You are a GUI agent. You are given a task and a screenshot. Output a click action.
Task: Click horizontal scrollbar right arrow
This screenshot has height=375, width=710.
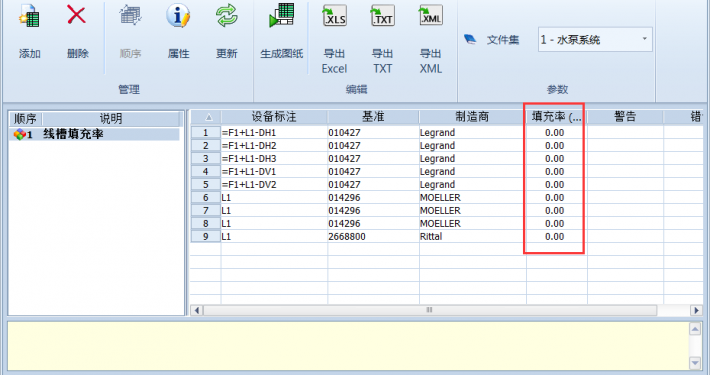coord(696,310)
